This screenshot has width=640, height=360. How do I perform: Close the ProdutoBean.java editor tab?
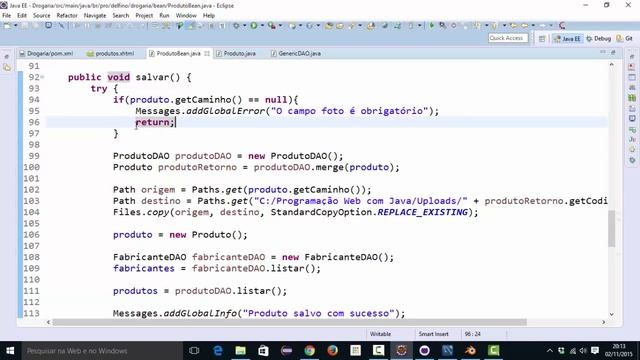pos(207,53)
